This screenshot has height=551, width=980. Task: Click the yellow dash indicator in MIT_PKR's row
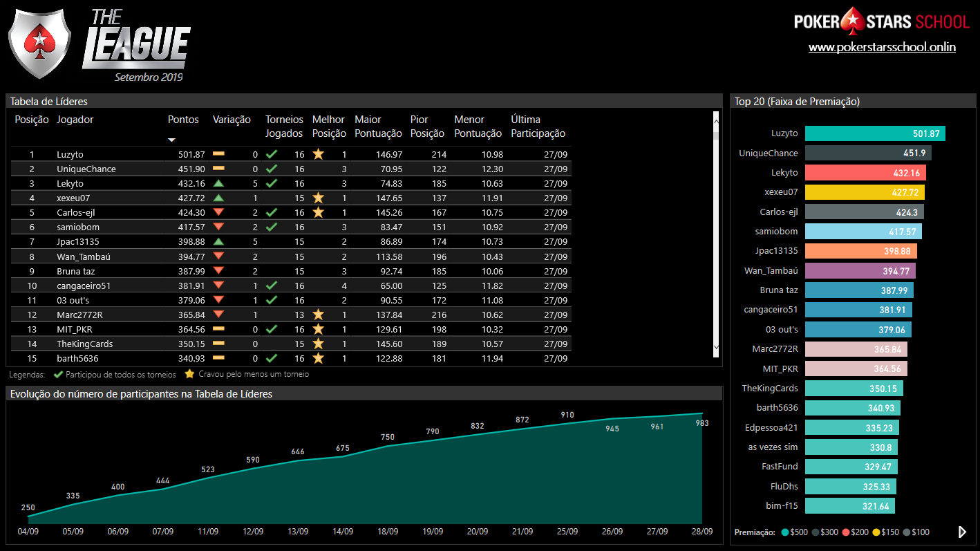click(218, 329)
